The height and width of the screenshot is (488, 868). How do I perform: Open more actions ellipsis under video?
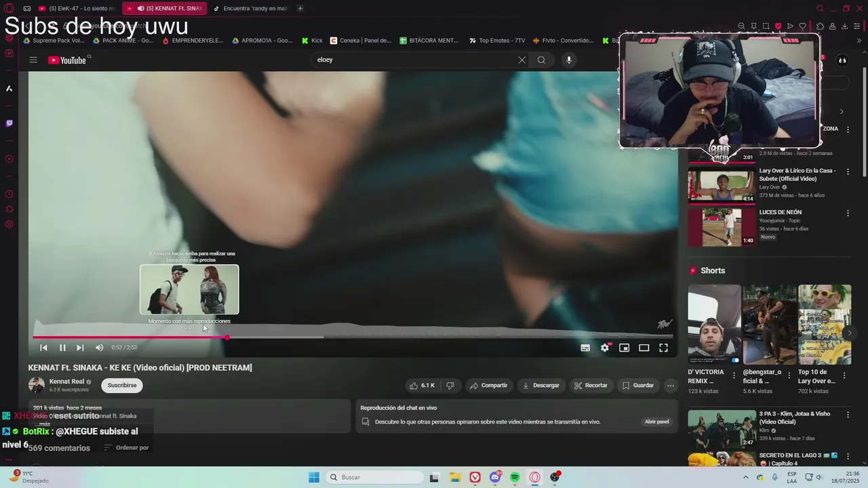click(x=671, y=386)
